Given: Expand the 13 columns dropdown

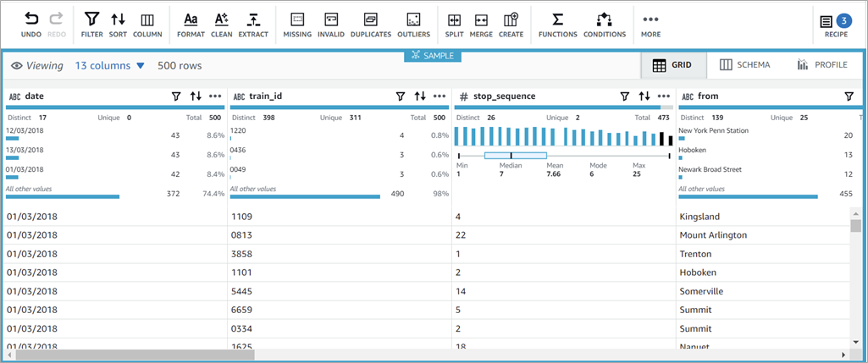Looking at the screenshot, I should tap(110, 65).
